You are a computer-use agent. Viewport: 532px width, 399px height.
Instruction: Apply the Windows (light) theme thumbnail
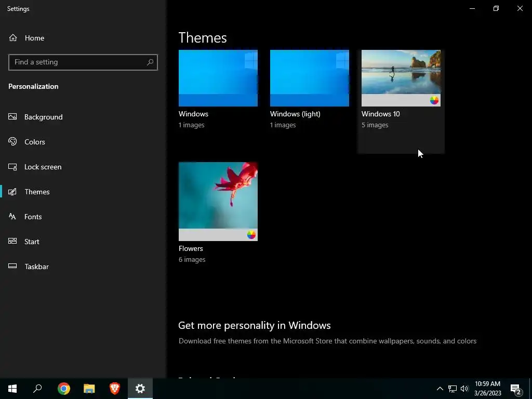pyautogui.click(x=310, y=78)
